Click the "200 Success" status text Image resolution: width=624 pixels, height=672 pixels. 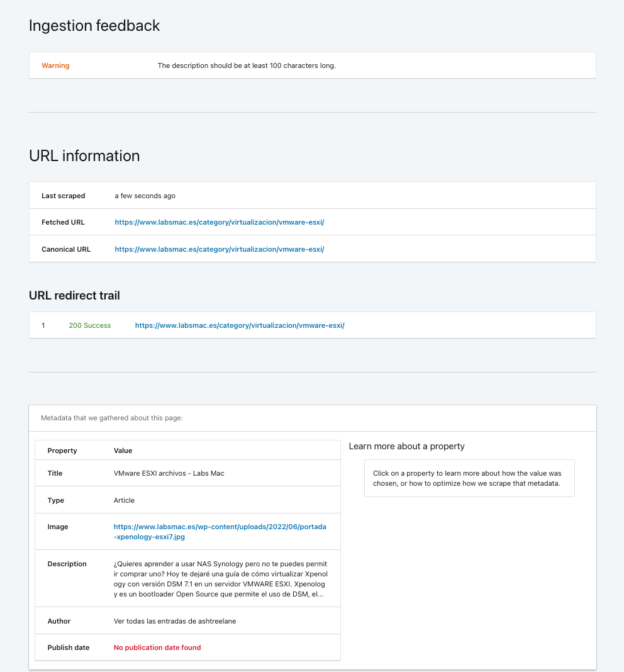point(89,325)
